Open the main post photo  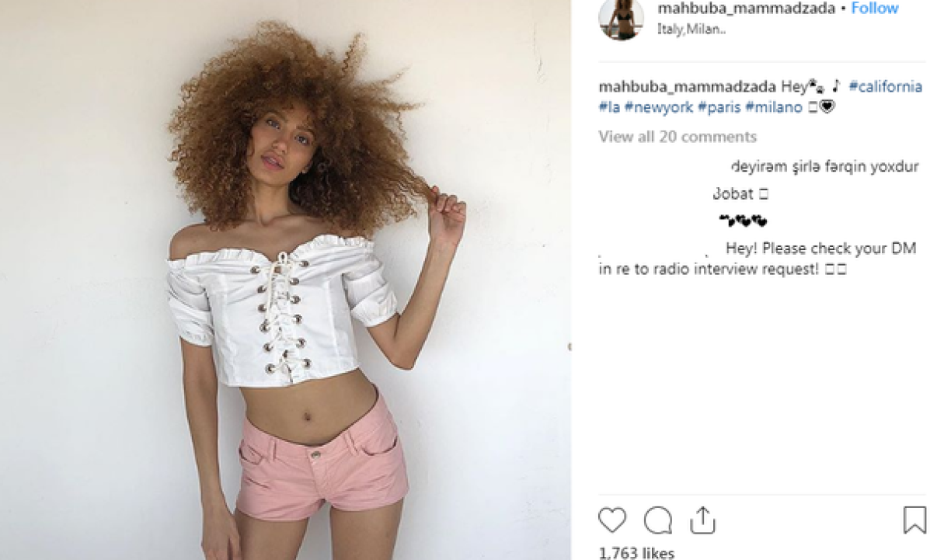click(285, 280)
